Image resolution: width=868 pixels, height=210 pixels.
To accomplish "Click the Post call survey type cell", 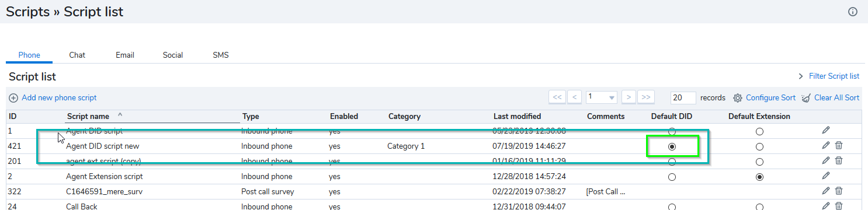I will pos(268,191).
